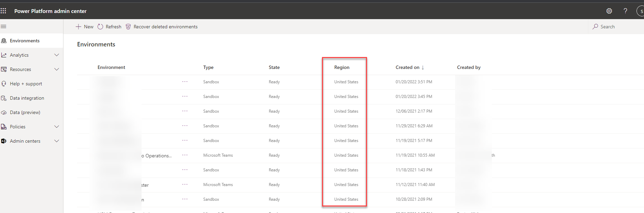The image size is (644, 213).
Task: Click the New environment plus button
Action: point(85,27)
